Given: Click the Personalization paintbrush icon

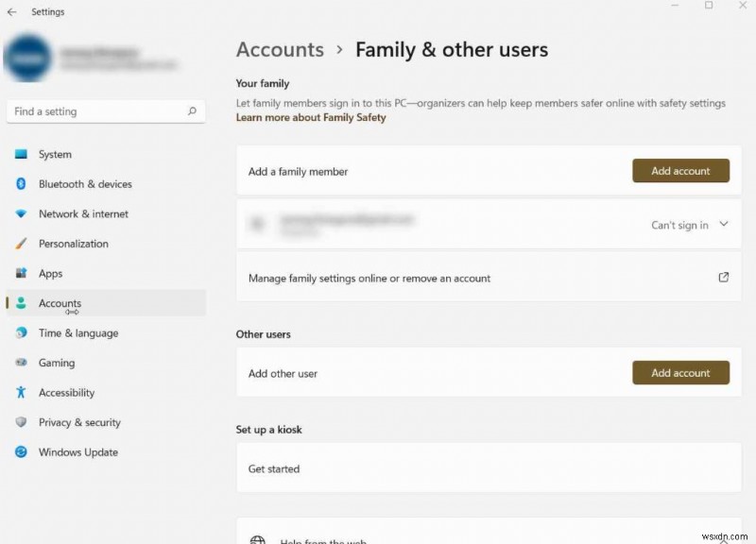Looking at the screenshot, I should click(x=21, y=244).
